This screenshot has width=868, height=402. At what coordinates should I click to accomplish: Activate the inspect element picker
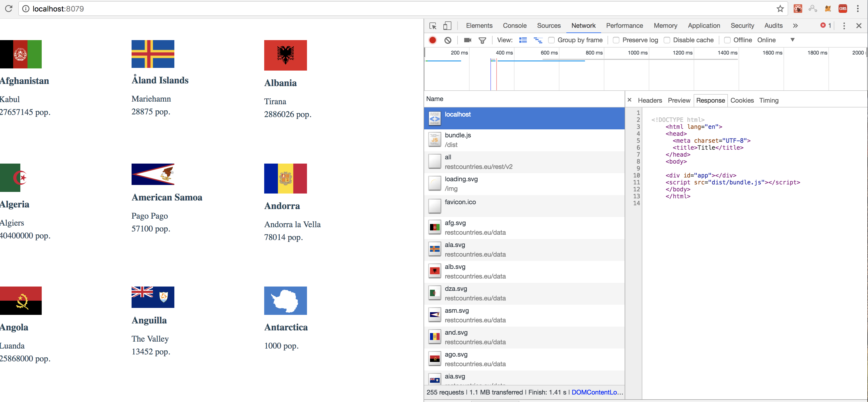(433, 26)
